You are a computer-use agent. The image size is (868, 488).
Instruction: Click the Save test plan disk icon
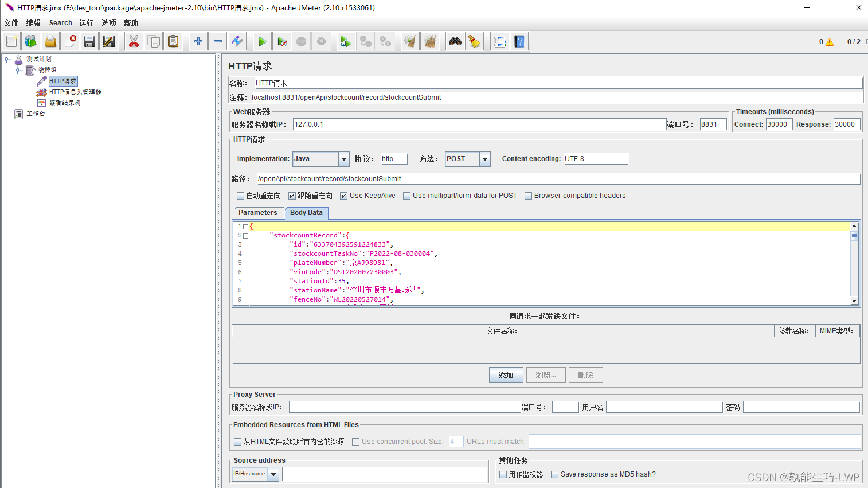point(89,41)
